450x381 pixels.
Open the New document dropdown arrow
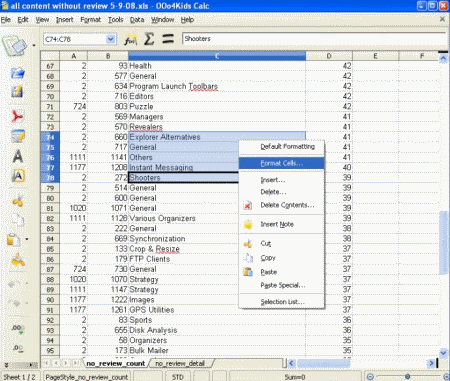[x=34, y=45]
